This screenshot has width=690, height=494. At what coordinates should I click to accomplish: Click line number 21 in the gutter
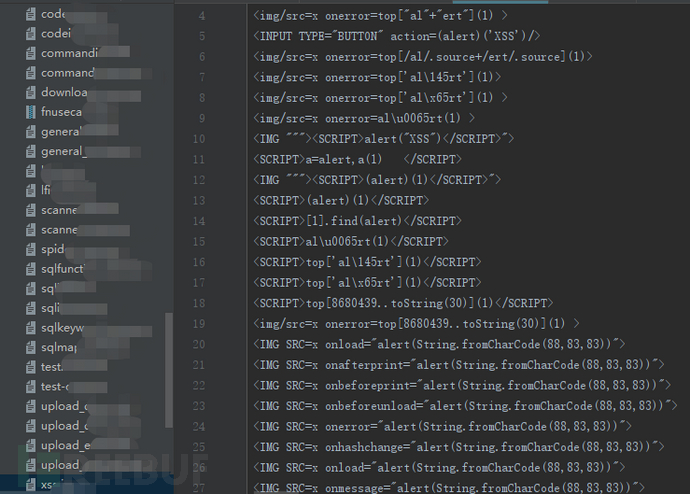tap(199, 365)
